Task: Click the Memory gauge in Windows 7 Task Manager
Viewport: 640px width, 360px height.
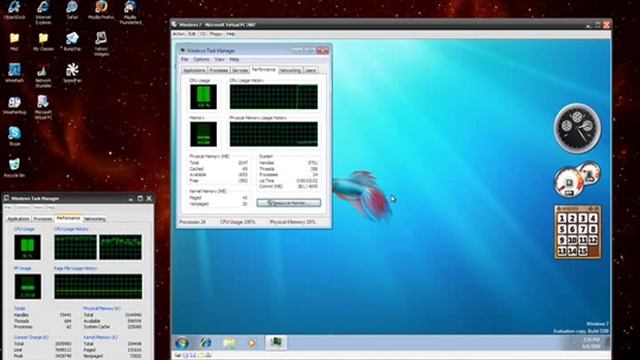Action: 203,134
